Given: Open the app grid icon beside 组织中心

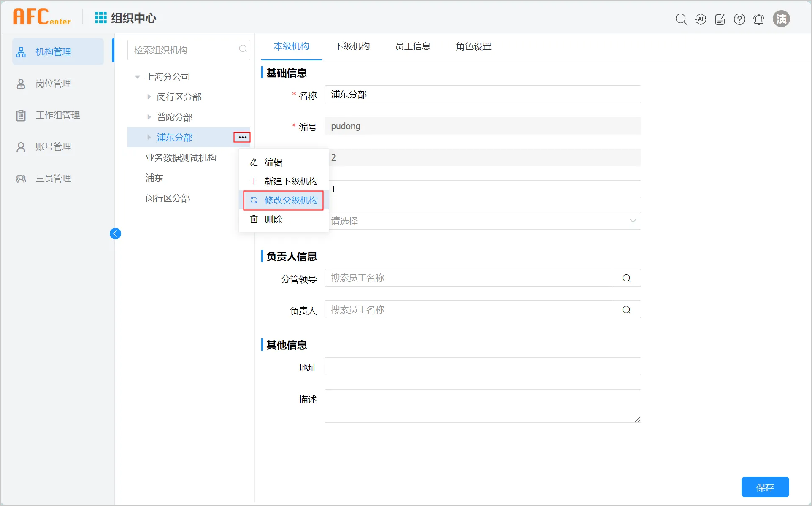Looking at the screenshot, I should click(x=100, y=18).
